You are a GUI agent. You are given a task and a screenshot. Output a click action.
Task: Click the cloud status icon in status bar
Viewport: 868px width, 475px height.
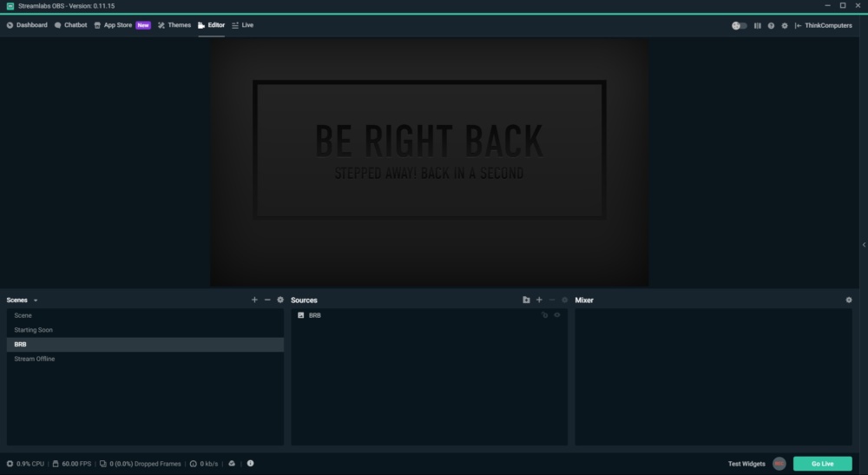click(x=232, y=464)
